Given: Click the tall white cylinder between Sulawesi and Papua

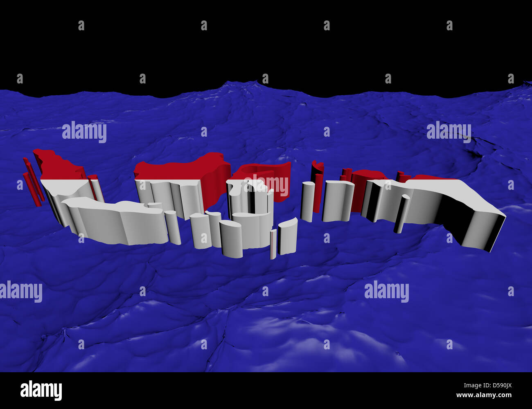Looking at the screenshot, I should 307,202.
